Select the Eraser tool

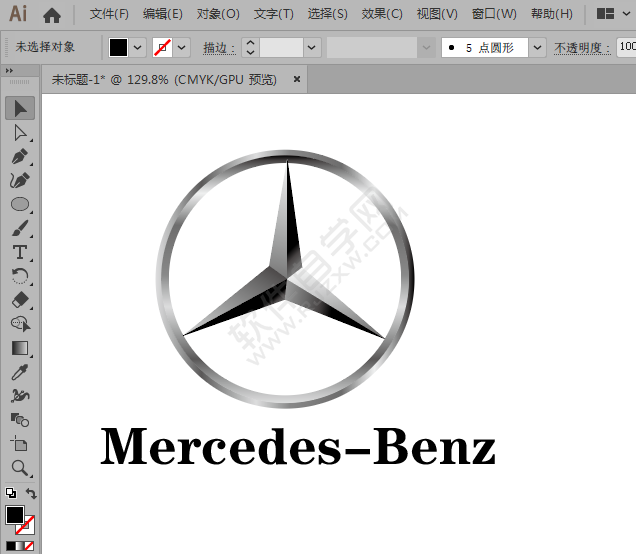coord(20,300)
